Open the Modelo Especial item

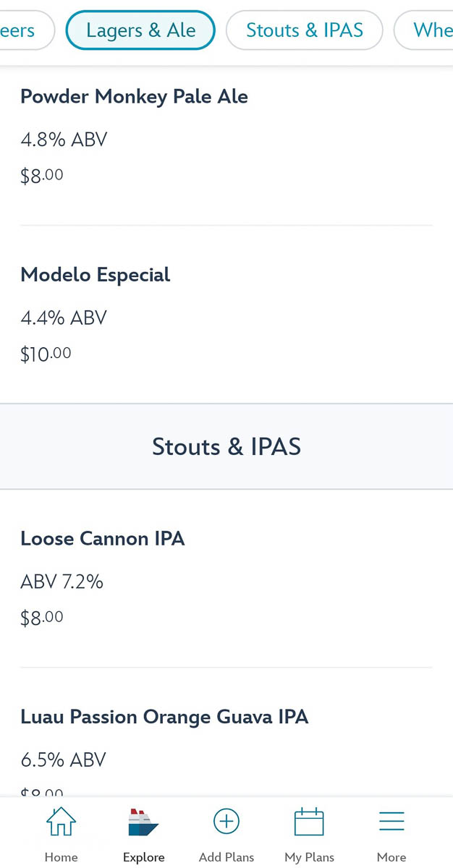226,314
